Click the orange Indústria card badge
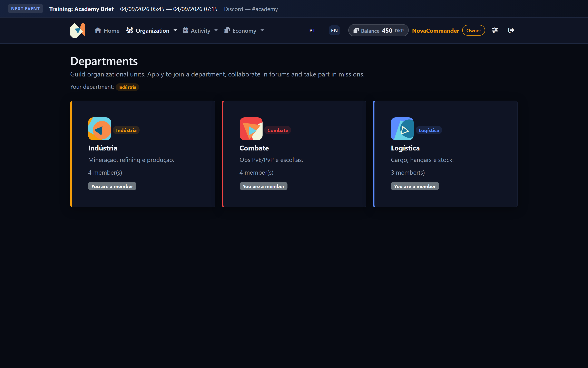The width and height of the screenshot is (588, 368). (x=126, y=130)
